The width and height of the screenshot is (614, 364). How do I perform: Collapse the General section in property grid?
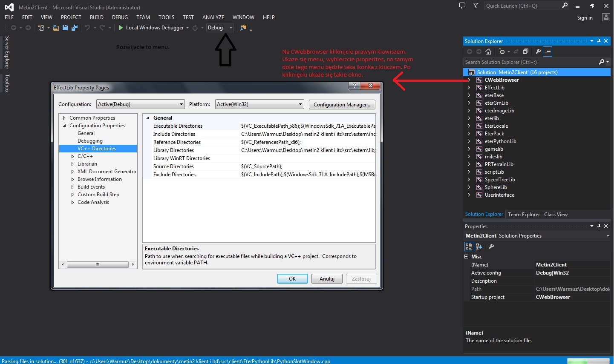coord(147,118)
